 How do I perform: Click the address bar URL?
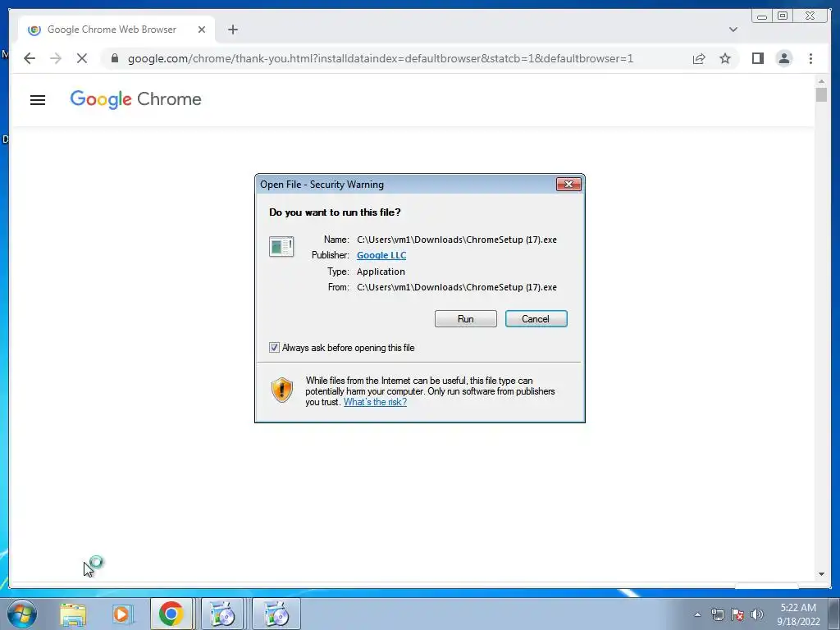click(x=381, y=58)
